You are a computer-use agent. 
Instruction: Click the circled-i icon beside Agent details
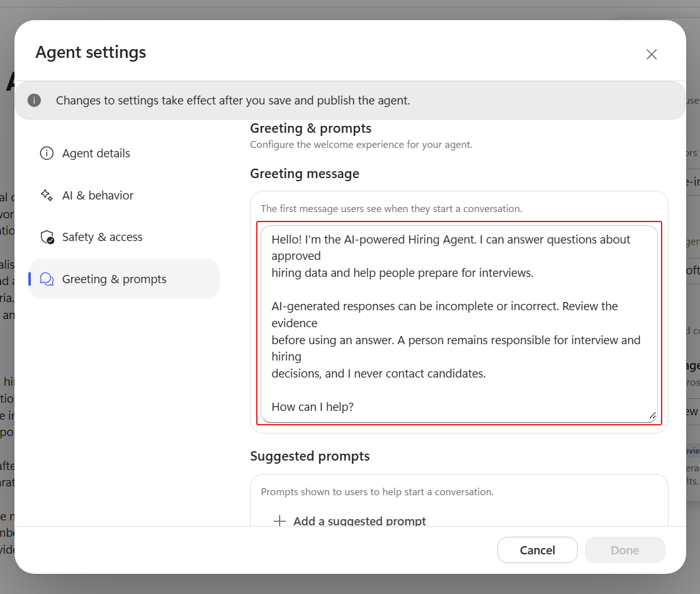tap(47, 153)
